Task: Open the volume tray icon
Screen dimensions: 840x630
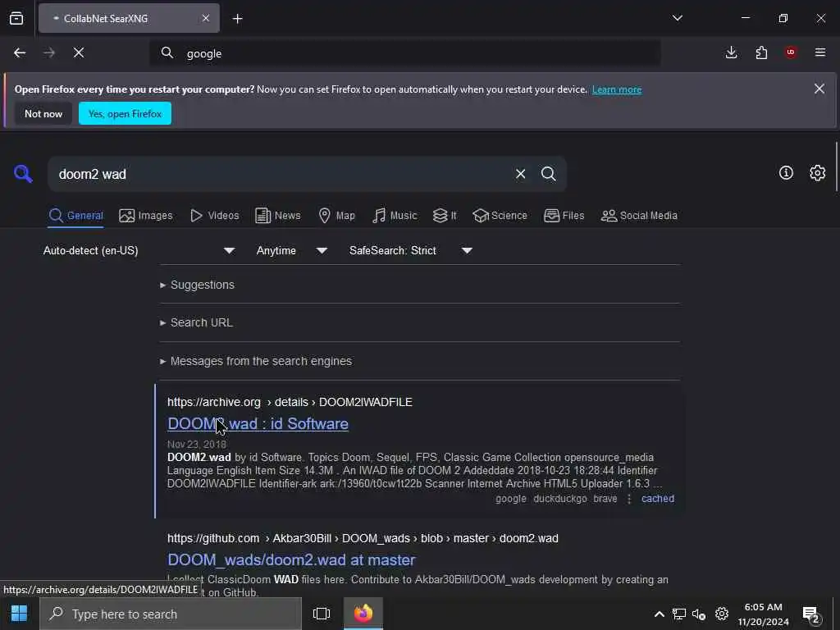Action: 699,614
